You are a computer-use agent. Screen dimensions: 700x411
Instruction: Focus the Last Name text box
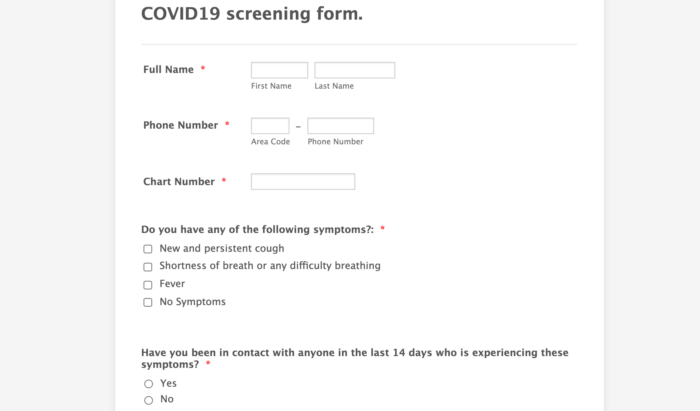point(354,70)
